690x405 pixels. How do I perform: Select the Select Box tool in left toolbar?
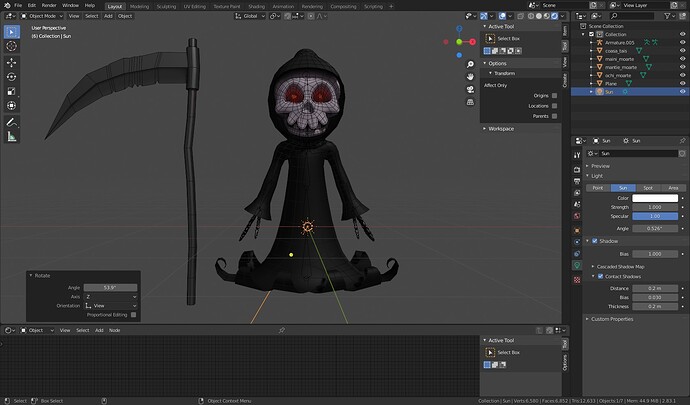pos(12,32)
